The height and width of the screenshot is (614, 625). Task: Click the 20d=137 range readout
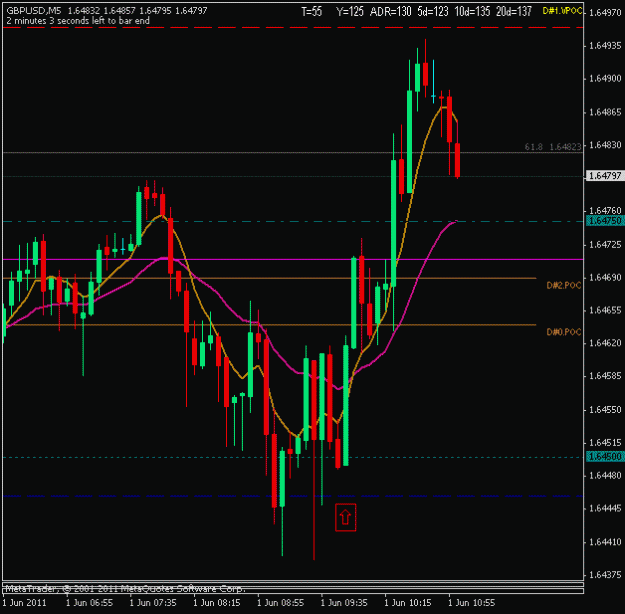(x=513, y=12)
